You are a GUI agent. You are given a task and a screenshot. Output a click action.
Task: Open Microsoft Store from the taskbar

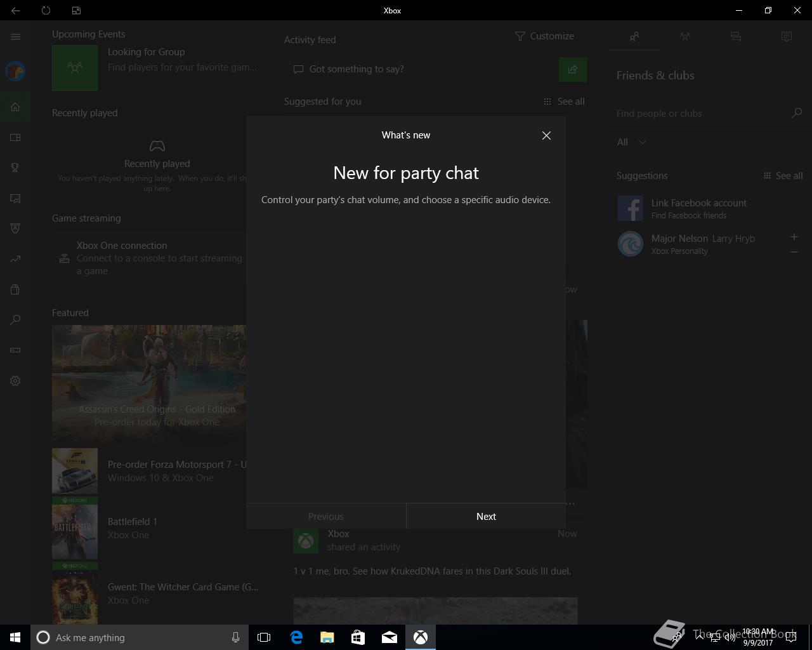358,637
